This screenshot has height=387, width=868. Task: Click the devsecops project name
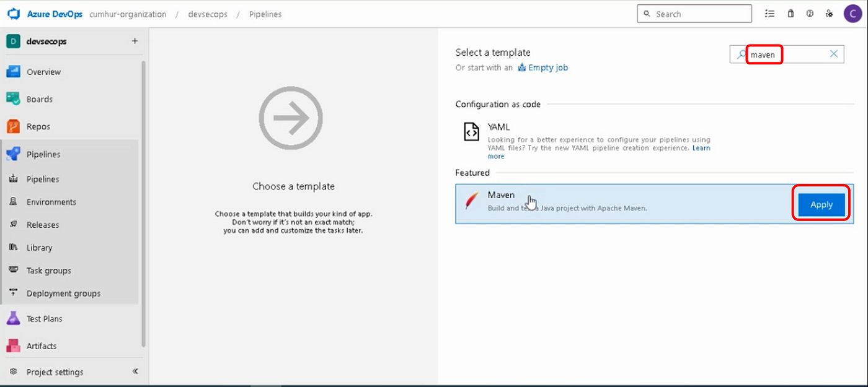coord(46,41)
